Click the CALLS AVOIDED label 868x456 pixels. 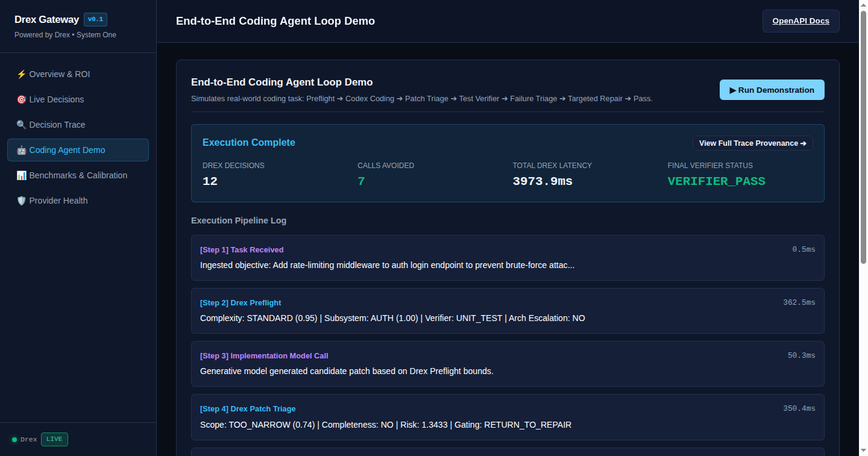point(386,165)
